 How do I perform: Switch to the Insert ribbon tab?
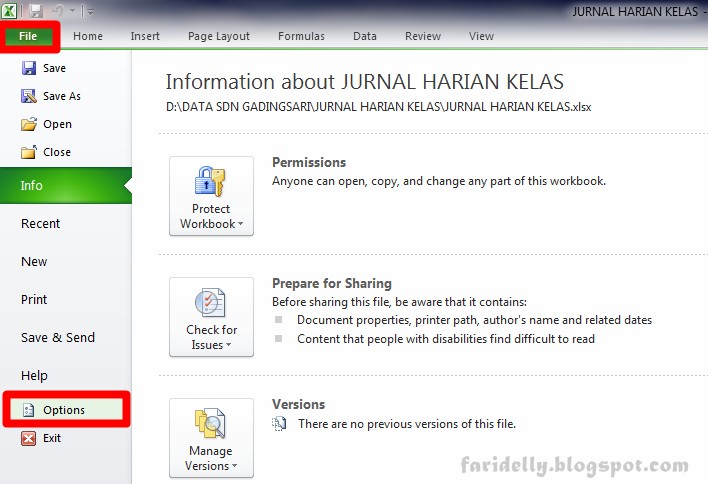145,36
